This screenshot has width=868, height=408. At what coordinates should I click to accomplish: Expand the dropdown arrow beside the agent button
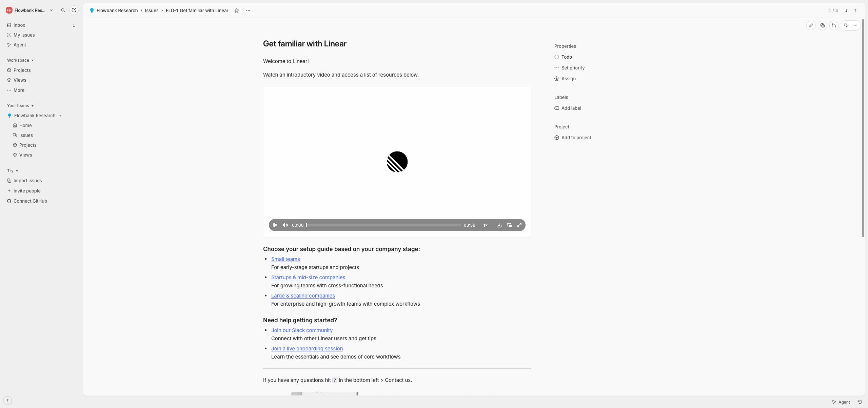click(x=855, y=25)
